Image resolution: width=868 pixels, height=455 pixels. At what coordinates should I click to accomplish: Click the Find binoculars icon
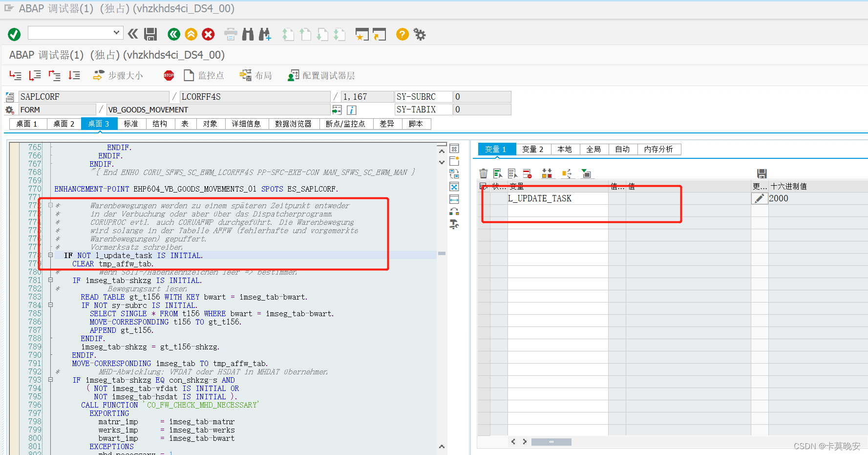(x=248, y=34)
